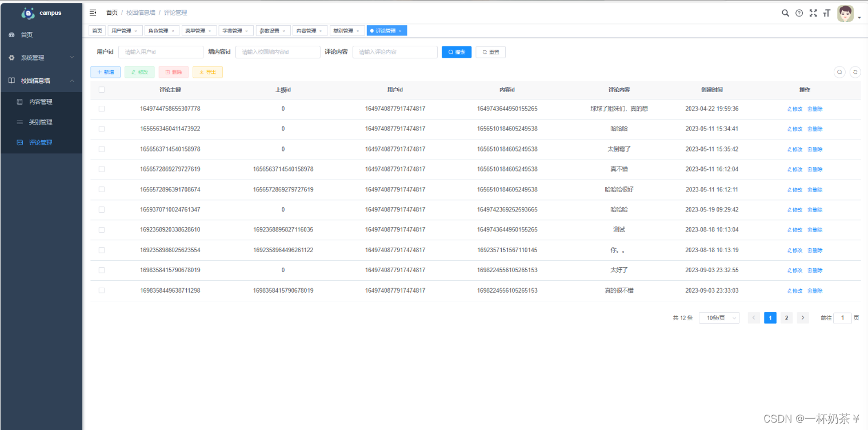Collapse the 校园信息墙 sidebar menu
This screenshot has height=430, width=868.
tap(41, 81)
